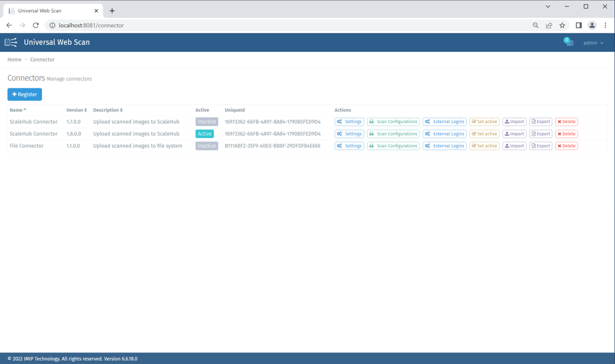Click the Universal Web Scan logo icon

(x=11, y=42)
